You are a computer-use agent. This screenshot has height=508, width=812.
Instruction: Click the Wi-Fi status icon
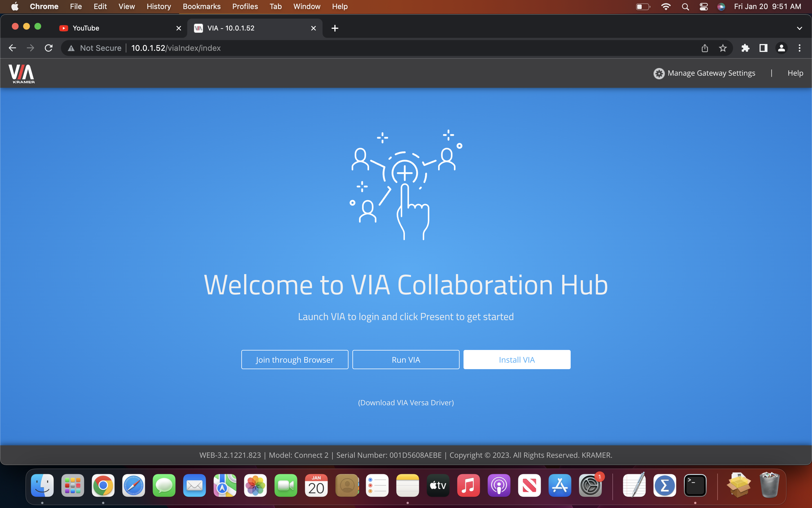665,6
